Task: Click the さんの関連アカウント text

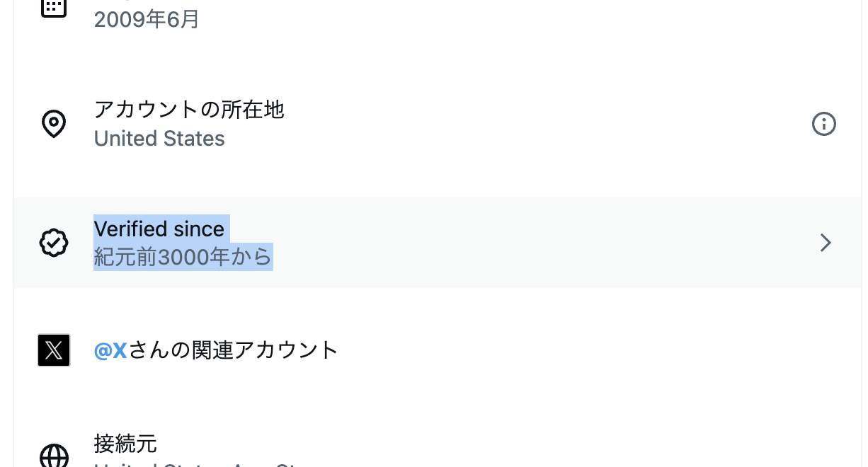Action: click(233, 350)
